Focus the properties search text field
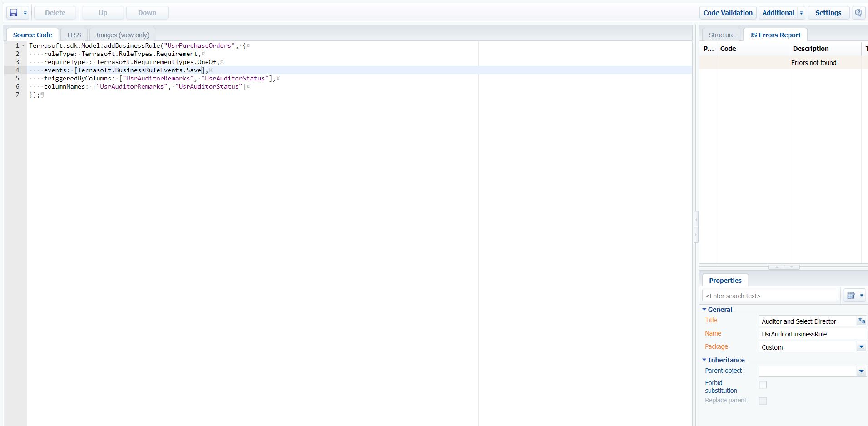This screenshot has width=868, height=426. (x=770, y=296)
